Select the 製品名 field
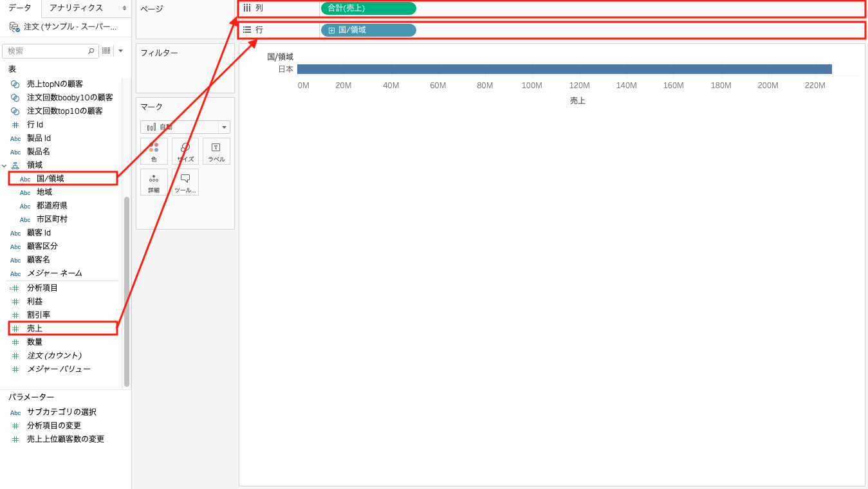 pos(39,152)
